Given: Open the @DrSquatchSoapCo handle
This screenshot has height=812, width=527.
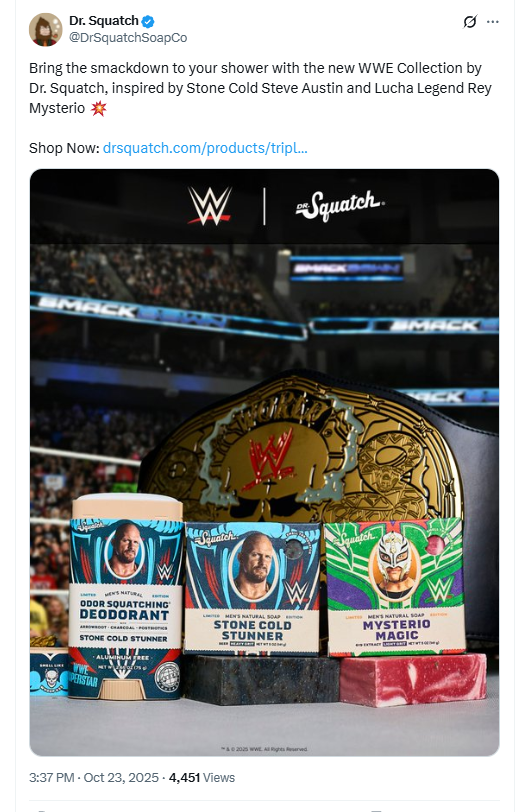Looking at the screenshot, I should (128, 38).
